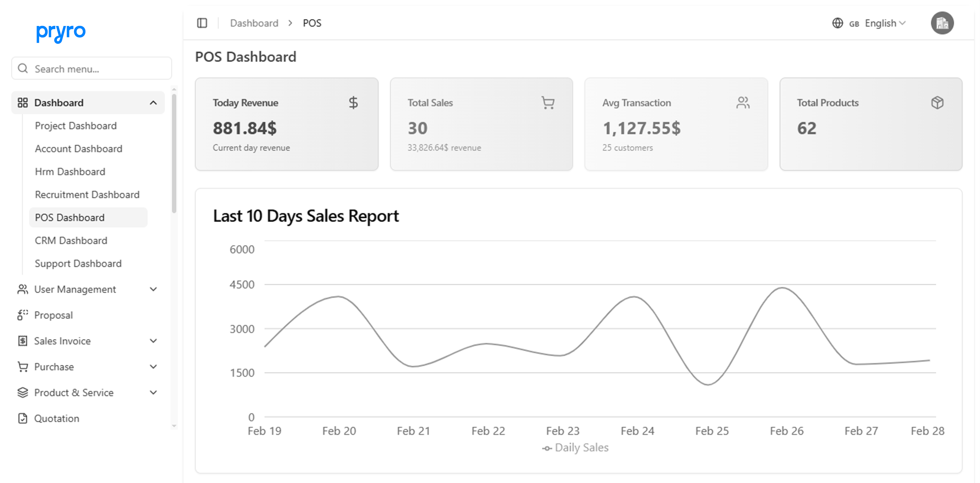Expand the Sales Invoice submenu
The image size is (980, 483).
pyautogui.click(x=153, y=341)
